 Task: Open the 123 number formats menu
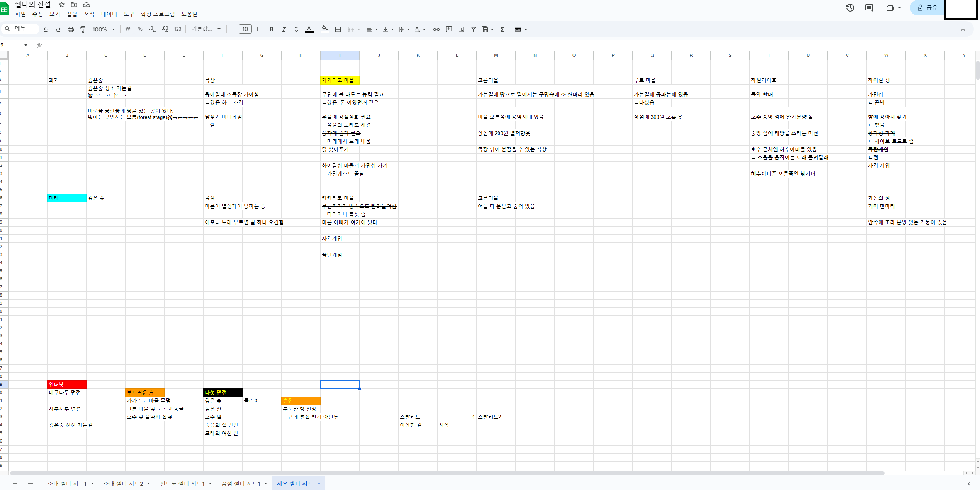tap(178, 29)
